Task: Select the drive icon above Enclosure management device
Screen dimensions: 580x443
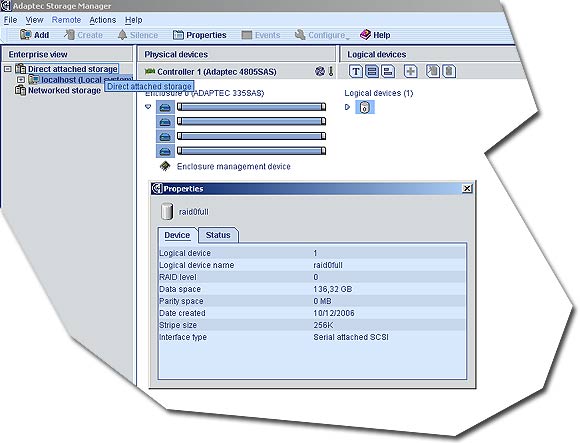Action: tap(165, 151)
